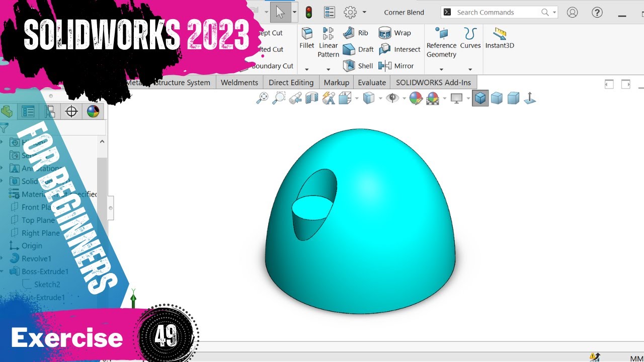Switch to the SOLIDWORKS Add-Ins tab
Screen dimensions: 644x362
[434, 82]
